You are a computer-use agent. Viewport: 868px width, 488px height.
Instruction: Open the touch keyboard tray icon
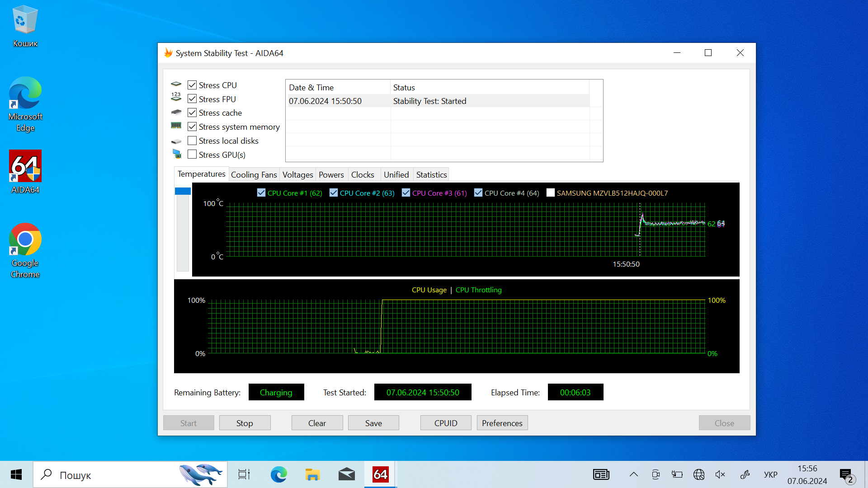coord(601,474)
